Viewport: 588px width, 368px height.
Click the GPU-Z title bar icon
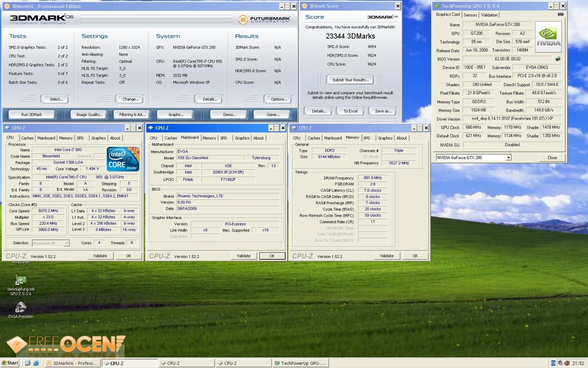[437, 6]
